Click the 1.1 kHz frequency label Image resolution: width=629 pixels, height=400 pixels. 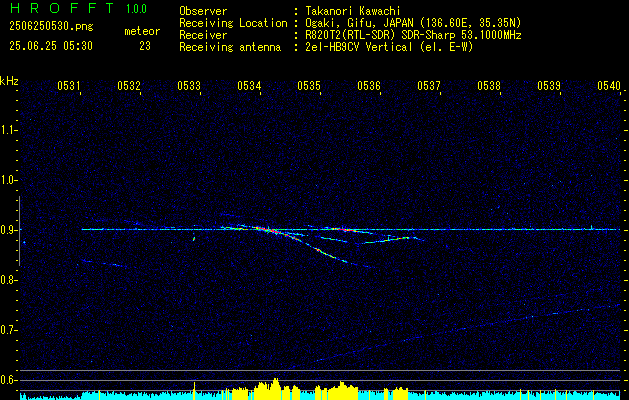7,130
